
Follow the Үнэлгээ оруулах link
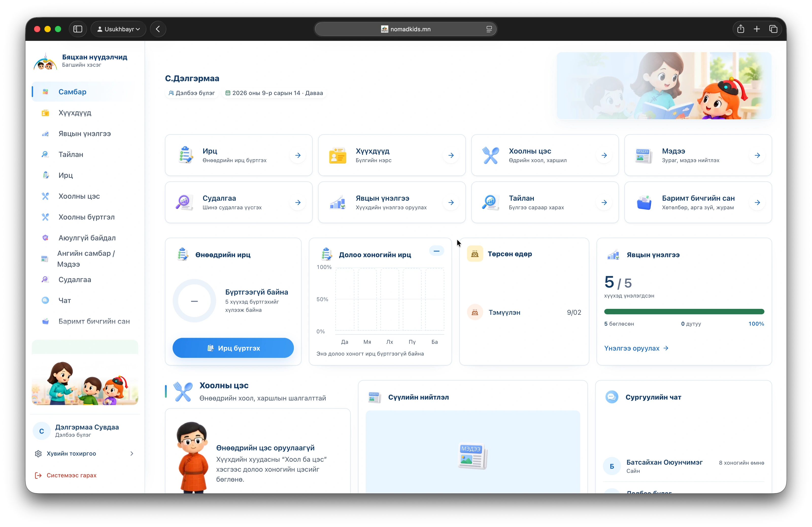tap(636, 348)
